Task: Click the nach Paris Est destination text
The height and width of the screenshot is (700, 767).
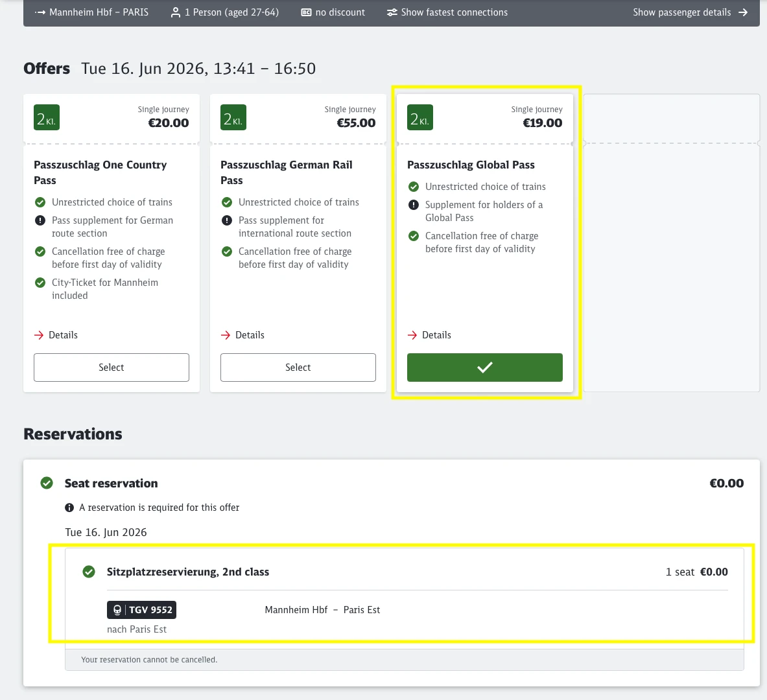Action: point(137,629)
